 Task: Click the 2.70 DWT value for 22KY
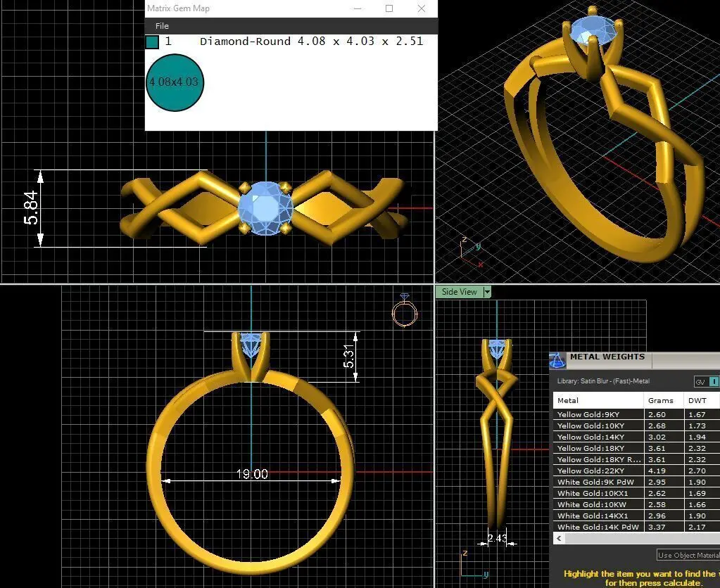(x=697, y=471)
